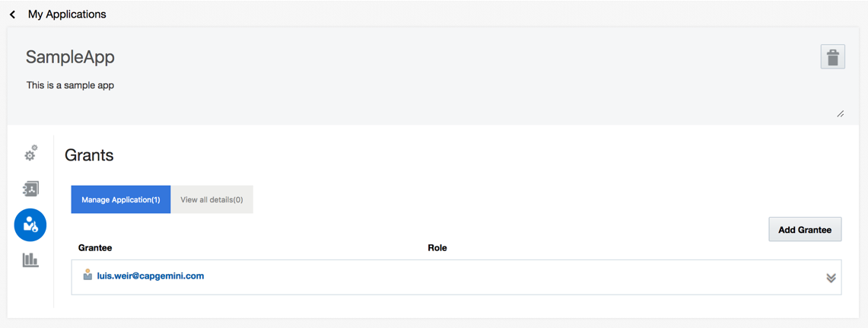868x328 pixels.
Task: Return to the My Applications page
Action: (x=67, y=15)
